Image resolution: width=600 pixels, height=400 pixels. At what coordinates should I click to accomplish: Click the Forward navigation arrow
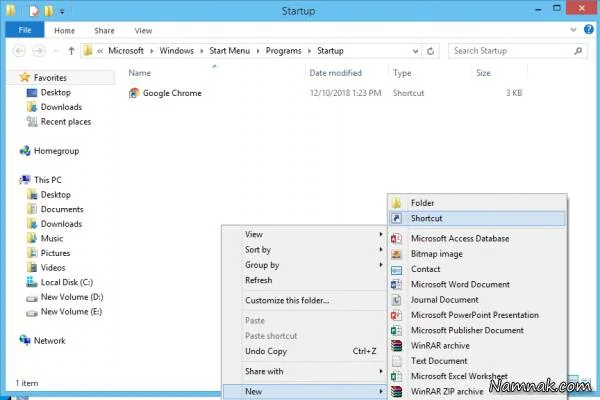click(39, 51)
